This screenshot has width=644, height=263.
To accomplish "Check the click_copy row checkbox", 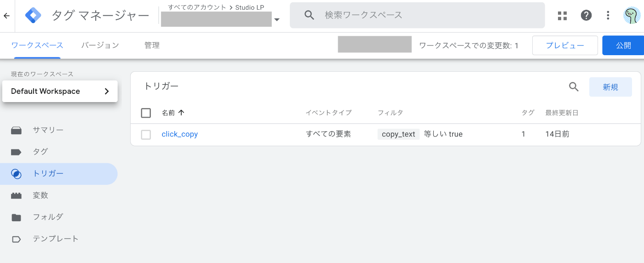I will click(146, 135).
